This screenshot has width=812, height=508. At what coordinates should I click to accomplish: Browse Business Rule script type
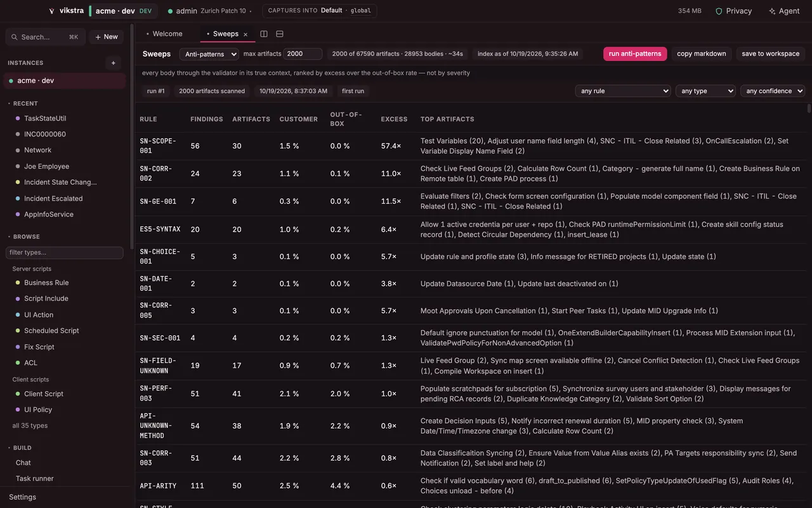(46, 283)
